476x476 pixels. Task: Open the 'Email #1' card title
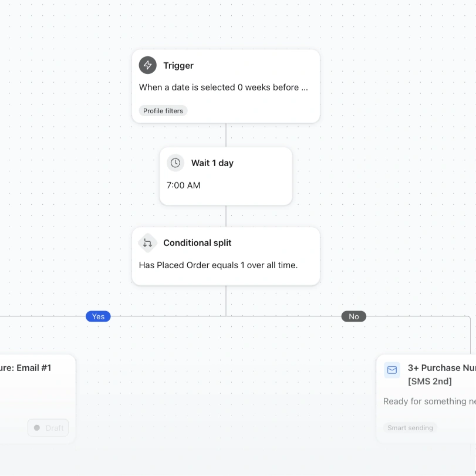pyautogui.click(x=25, y=368)
